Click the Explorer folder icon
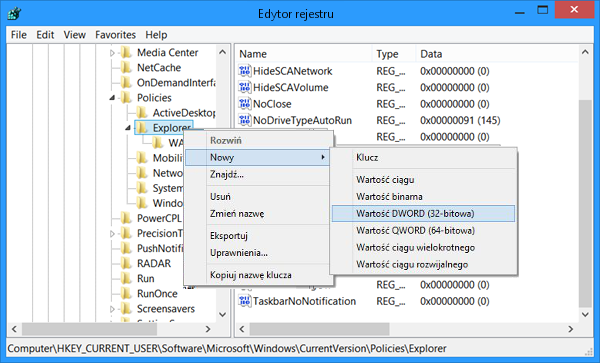Viewport: 600px width, 363px height. coord(142,128)
